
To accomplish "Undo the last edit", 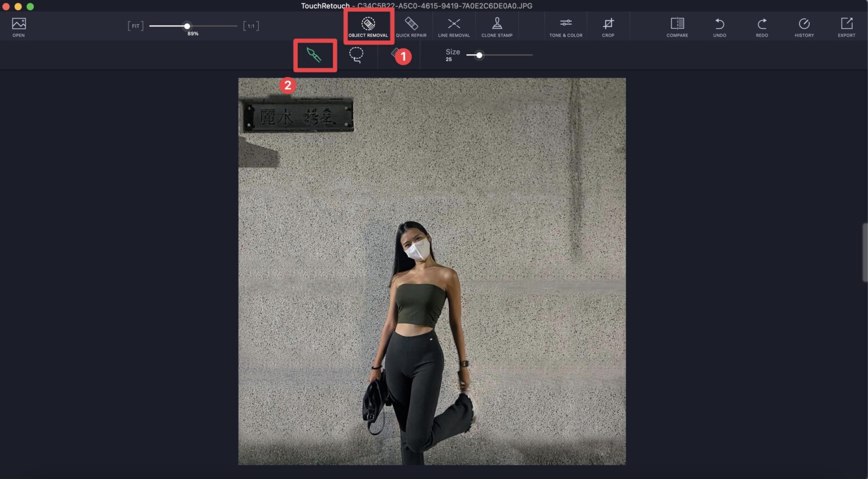I will tap(719, 27).
